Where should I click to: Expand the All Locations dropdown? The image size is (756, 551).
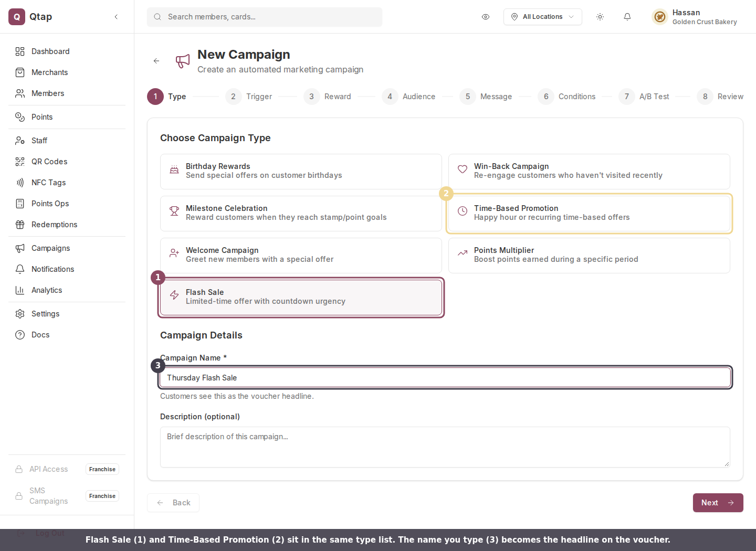pos(543,17)
